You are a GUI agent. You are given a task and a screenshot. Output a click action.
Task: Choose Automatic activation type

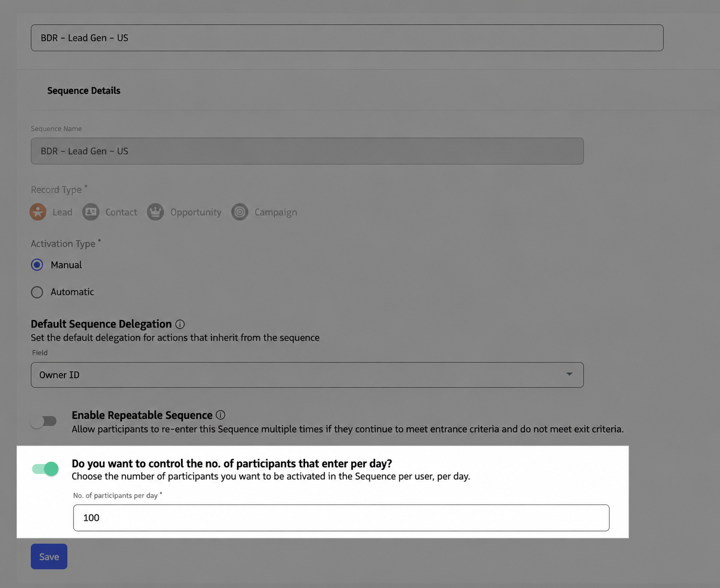pyautogui.click(x=37, y=292)
